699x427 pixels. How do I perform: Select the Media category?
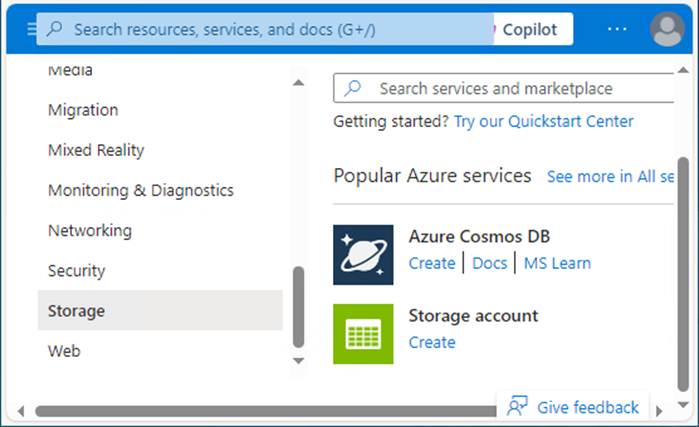70,70
